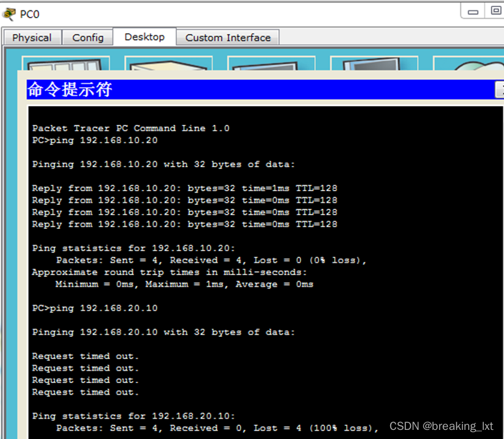The height and width of the screenshot is (439, 504).
Task: Click 'Minimum = 0ms, Maximum = 1ms' line
Action: pos(185,284)
